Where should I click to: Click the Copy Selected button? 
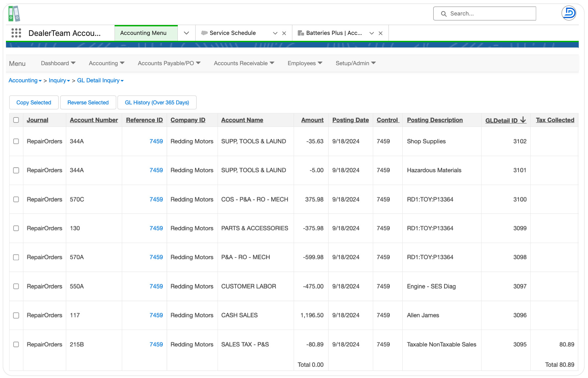pyautogui.click(x=34, y=102)
